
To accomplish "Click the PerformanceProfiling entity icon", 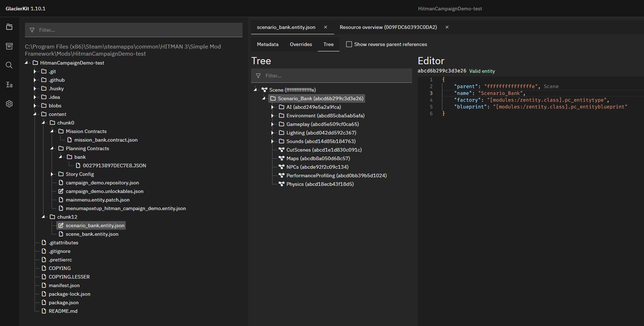I will 281,175.
